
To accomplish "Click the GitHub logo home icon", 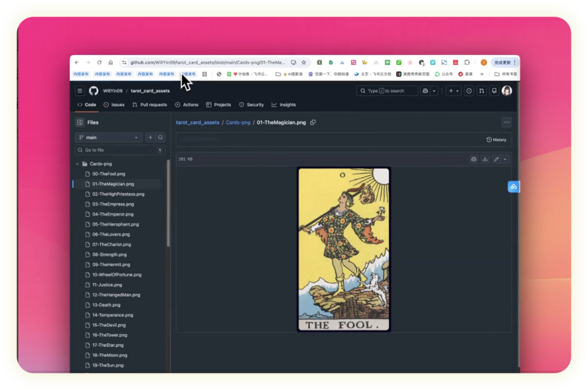I will pyautogui.click(x=94, y=91).
